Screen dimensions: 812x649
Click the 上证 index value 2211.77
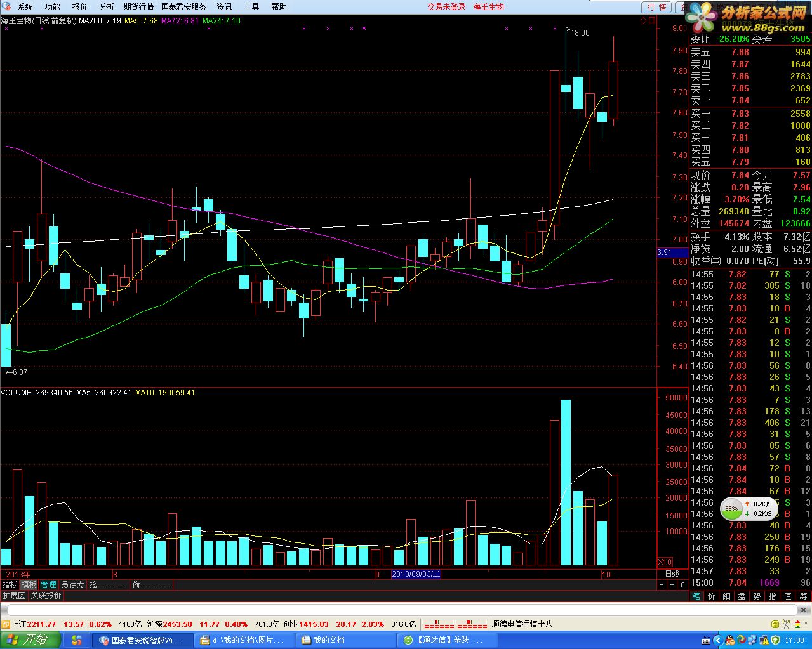click(41, 624)
